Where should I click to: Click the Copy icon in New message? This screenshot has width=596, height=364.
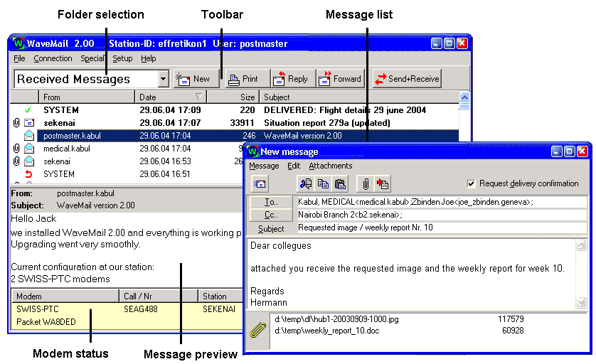(323, 184)
